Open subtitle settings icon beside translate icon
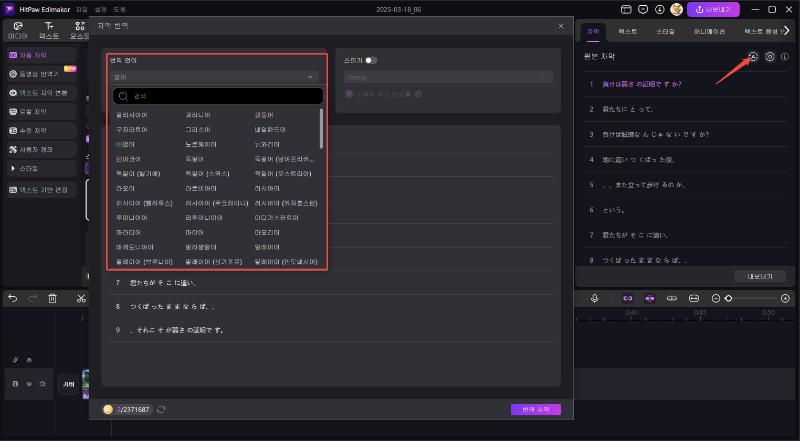 coord(769,57)
